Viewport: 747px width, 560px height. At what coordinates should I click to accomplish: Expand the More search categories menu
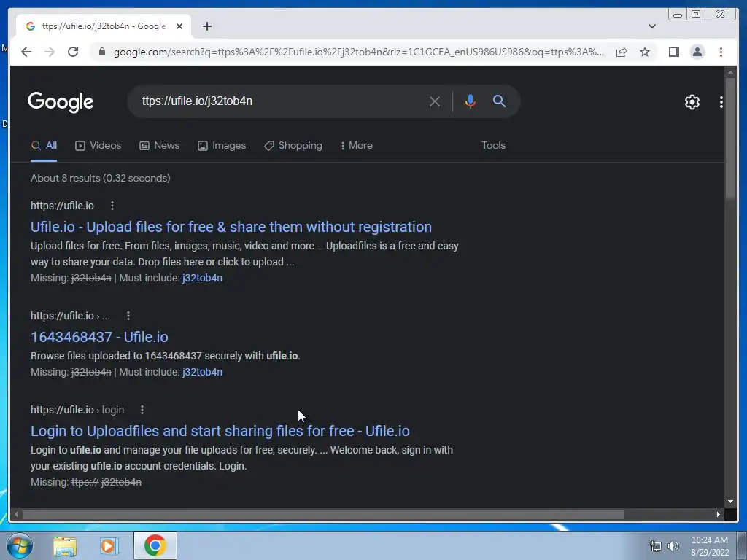pyautogui.click(x=356, y=146)
